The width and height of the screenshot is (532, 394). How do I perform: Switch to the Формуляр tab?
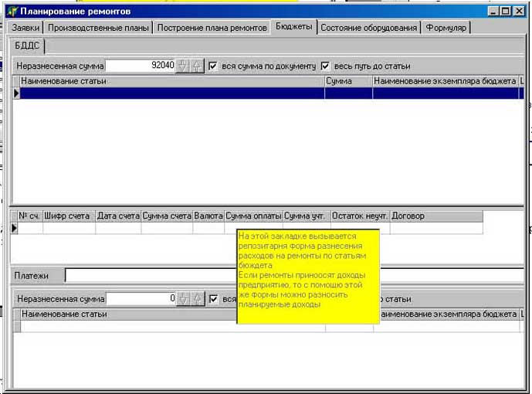446,28
